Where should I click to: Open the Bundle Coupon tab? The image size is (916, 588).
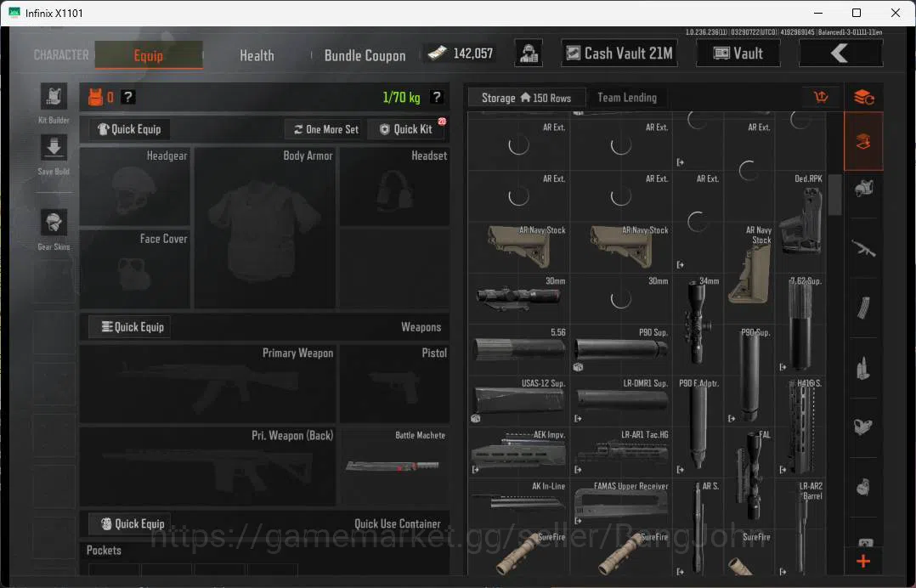point(365,55)
